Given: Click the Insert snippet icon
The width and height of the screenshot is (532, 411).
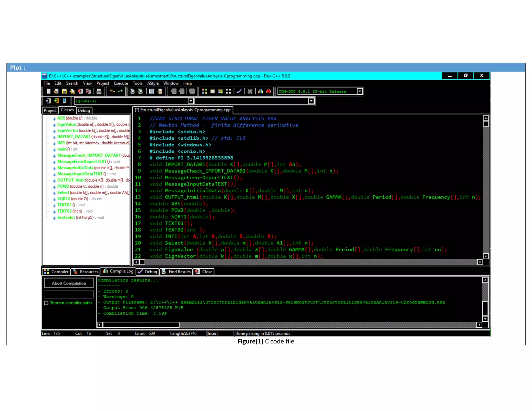Looking at the screenshot, I should 48,101.
